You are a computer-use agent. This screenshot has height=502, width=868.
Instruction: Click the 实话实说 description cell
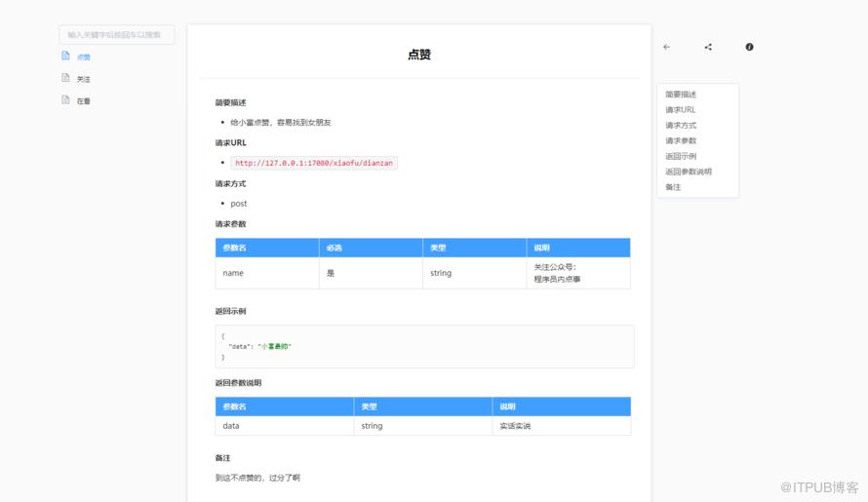click(x=562, y=426)
